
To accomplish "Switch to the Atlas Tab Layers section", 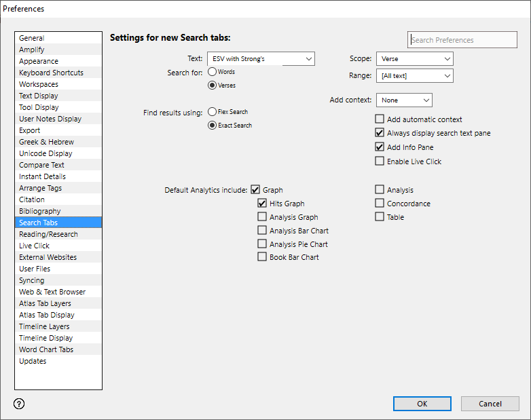I will tap(45, 303).
